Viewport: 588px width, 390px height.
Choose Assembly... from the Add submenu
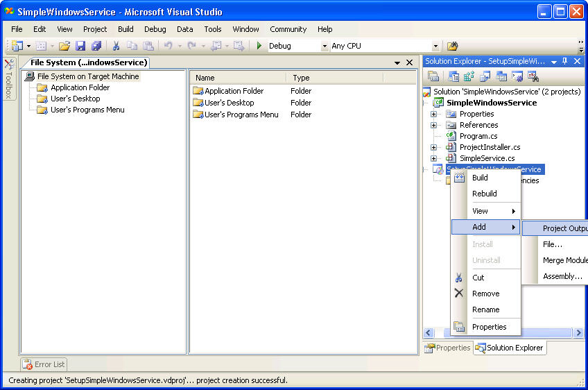555,276
